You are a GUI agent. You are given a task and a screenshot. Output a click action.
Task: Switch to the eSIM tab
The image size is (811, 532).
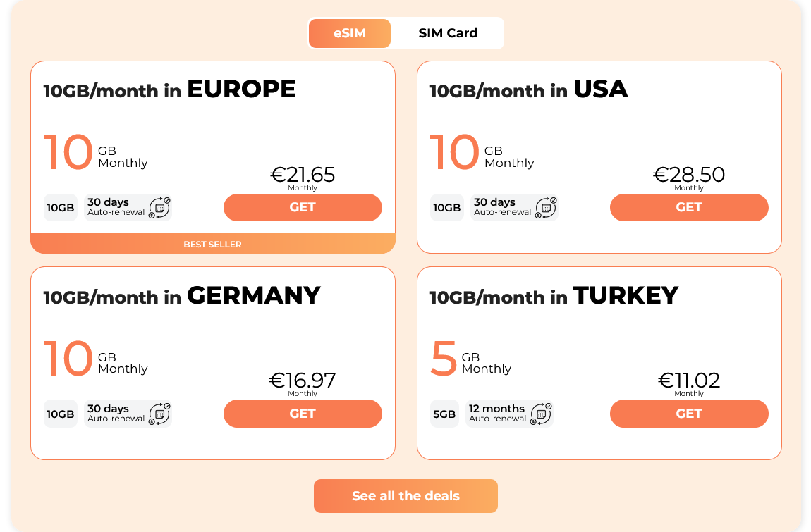(350, 33)
